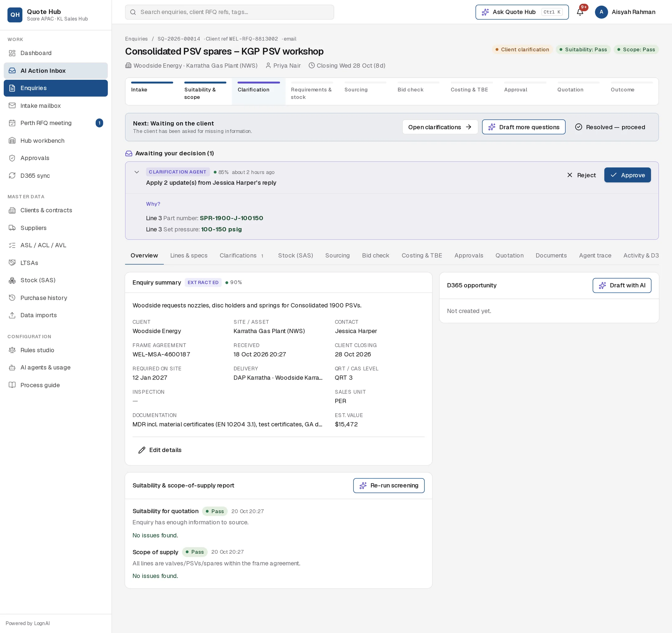Reject the clarification agent update
This screenshot has width=672, height=633.
coord(581,175)
